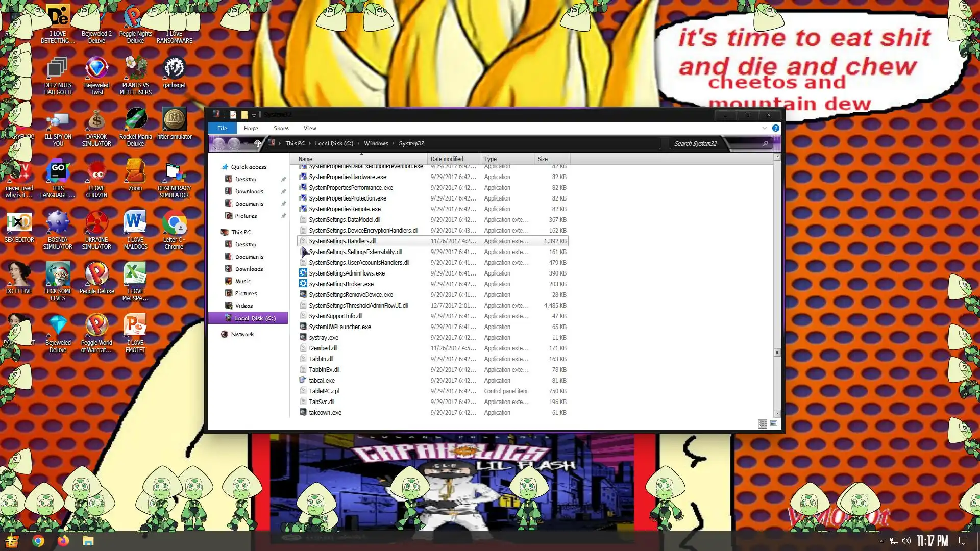Image resolution: width=980 pixels, height=551 pixels.
Task: Click the search magnifier icon
Action: pyautogui.click(x=765, y=144)
